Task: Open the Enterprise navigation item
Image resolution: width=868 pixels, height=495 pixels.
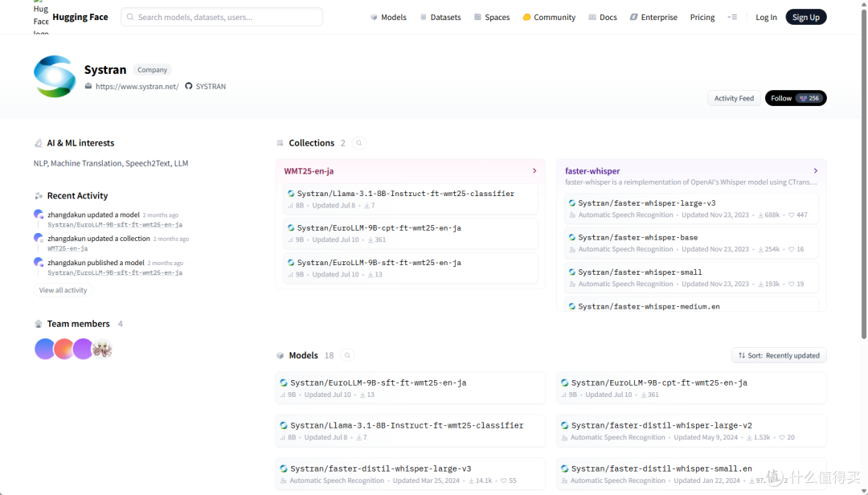Action: 653,17
